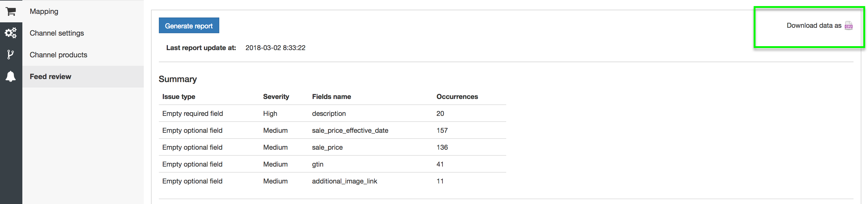Click the gtin field name cell
Viewport: 868px width, 204px height.
coord(317,164)
